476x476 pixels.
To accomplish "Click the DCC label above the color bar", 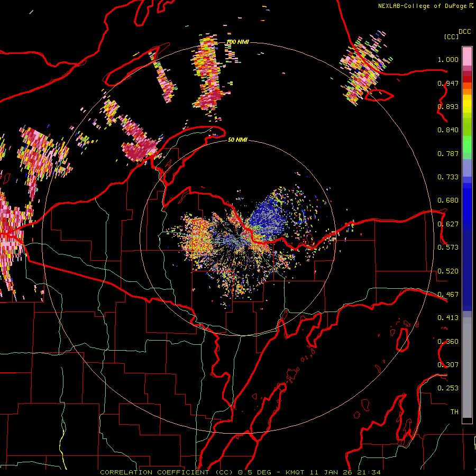I will pos(465,32).
